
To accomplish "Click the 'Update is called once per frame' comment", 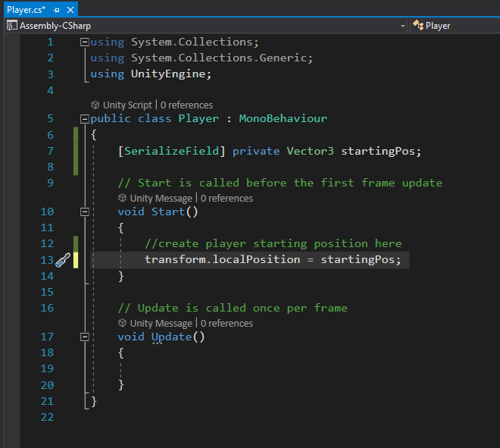I will pos(233,309).
